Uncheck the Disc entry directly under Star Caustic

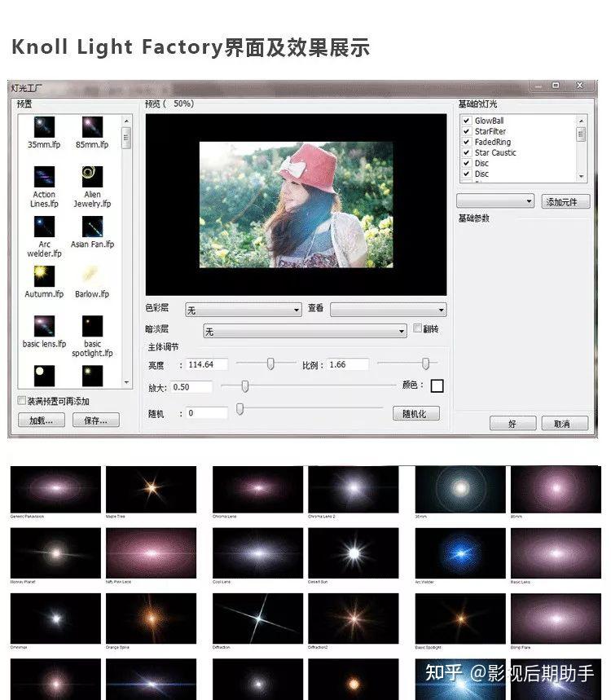466,163
